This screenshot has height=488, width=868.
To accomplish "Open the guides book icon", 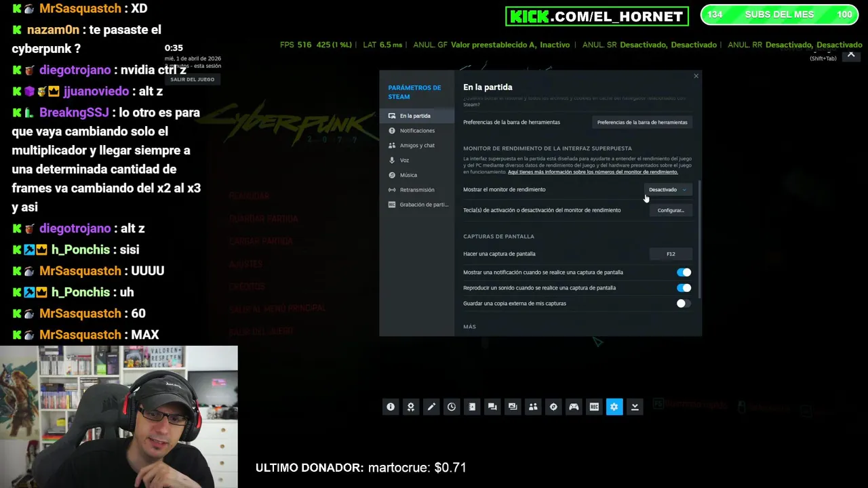I will (x=472, y=407).
